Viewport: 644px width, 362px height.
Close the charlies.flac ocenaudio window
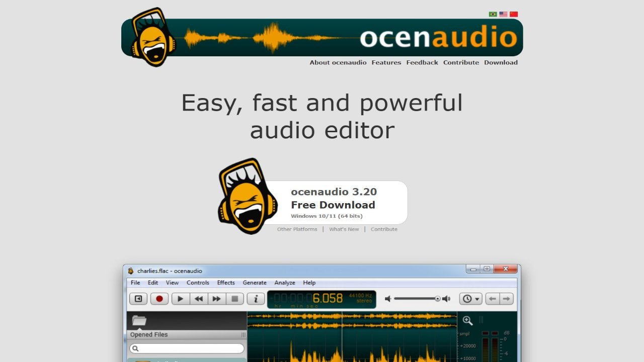pyautogui.click(x=506, y=269)
